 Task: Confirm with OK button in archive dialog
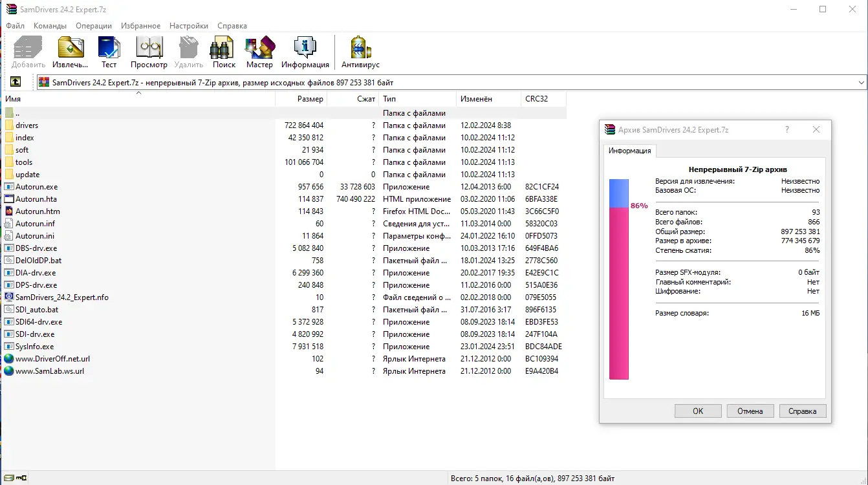point(698,411)
